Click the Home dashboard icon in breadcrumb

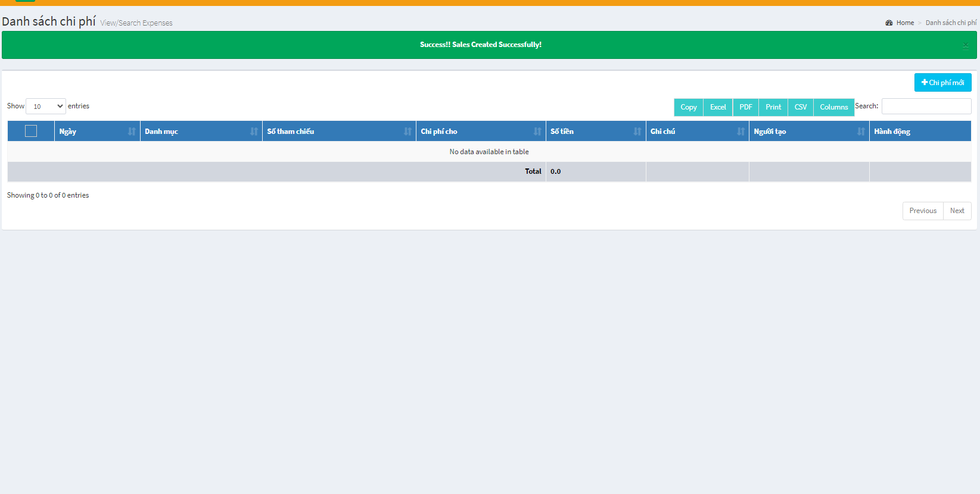pyautogui.click(x=889, y=23)
